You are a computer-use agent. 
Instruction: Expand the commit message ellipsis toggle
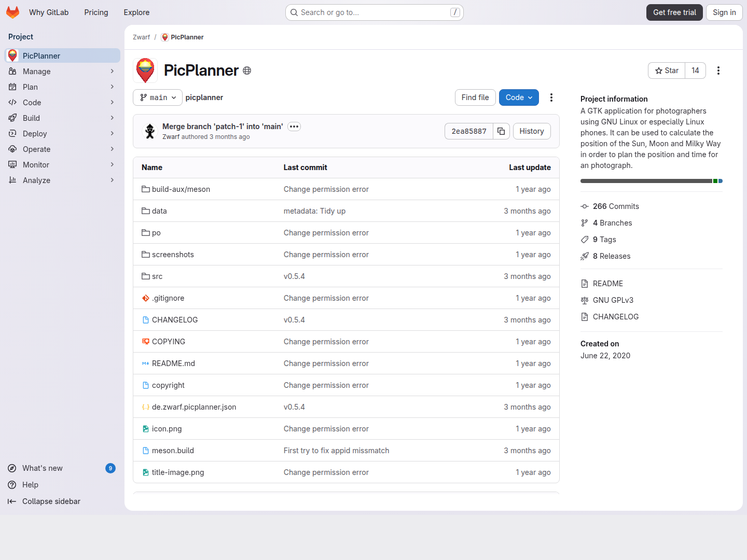[294, 127]
